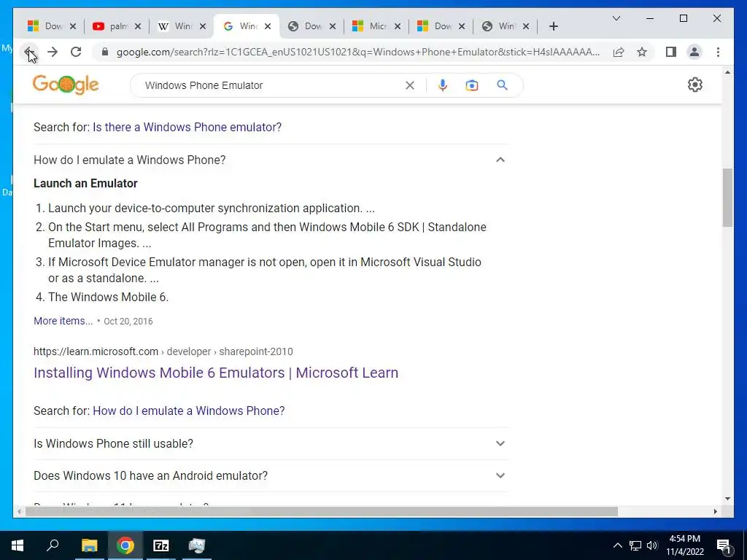Switch to the Micr Microsoft tab

coord(377,26)
